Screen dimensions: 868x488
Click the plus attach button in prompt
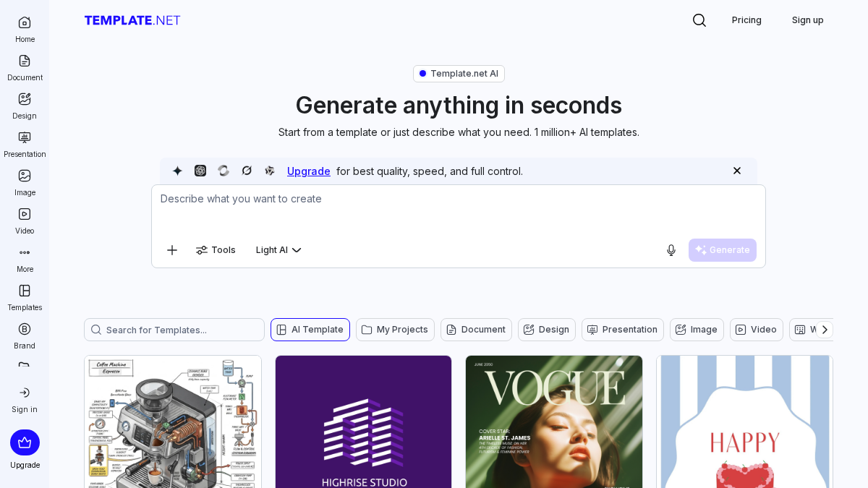pos(172,250)
